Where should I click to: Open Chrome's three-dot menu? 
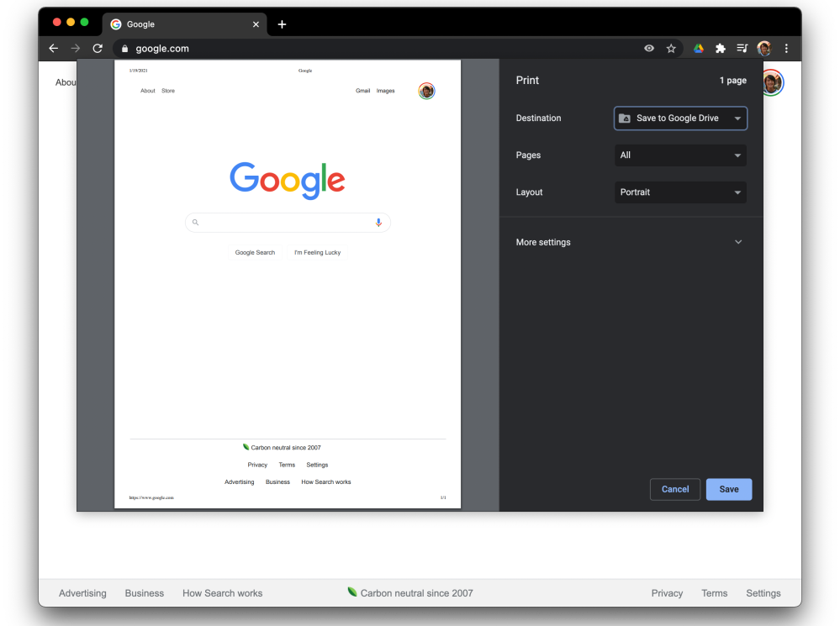tap(786, 49)
